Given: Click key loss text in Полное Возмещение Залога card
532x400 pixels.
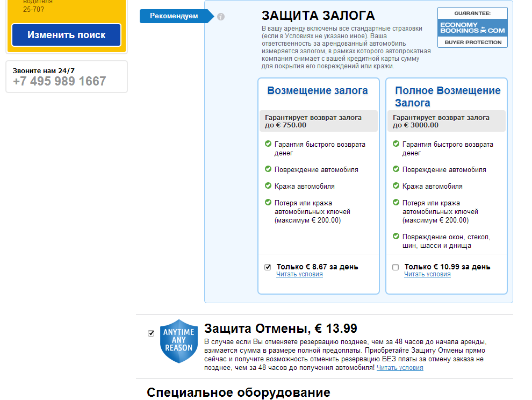Looking at the screenshot, I should click(x=440, y=211).
